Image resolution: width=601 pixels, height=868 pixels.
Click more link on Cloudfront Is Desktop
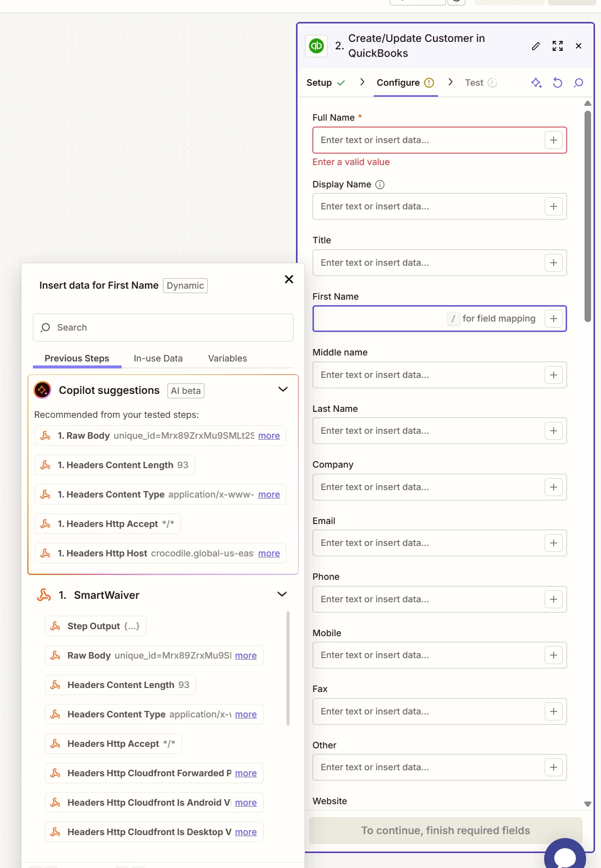coord(246,832)
